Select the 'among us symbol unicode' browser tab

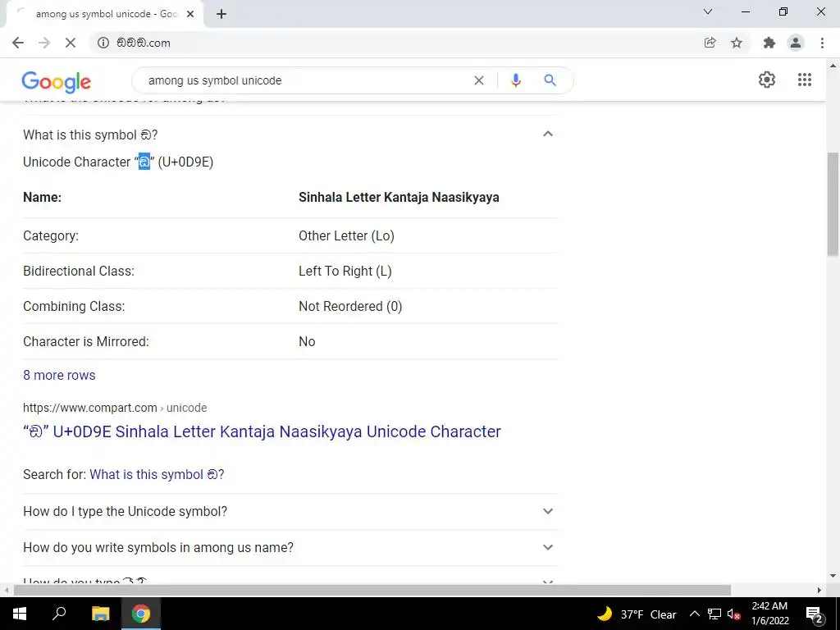coord(104,14)
